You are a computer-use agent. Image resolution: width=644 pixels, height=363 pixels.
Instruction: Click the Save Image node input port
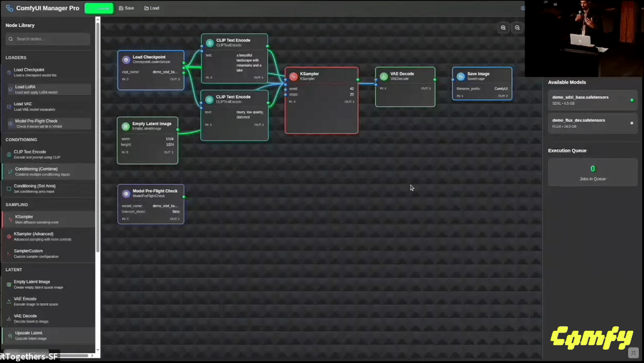(452, 79)
